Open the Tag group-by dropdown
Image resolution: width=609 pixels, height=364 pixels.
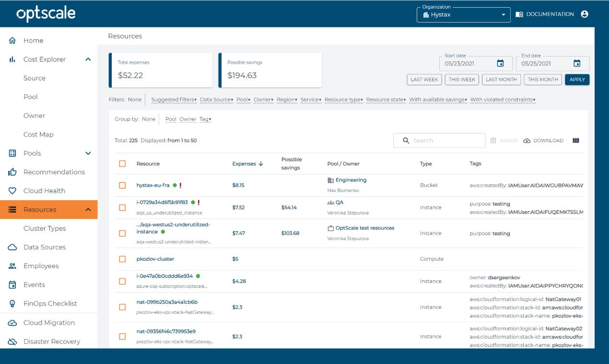[206, 119]
